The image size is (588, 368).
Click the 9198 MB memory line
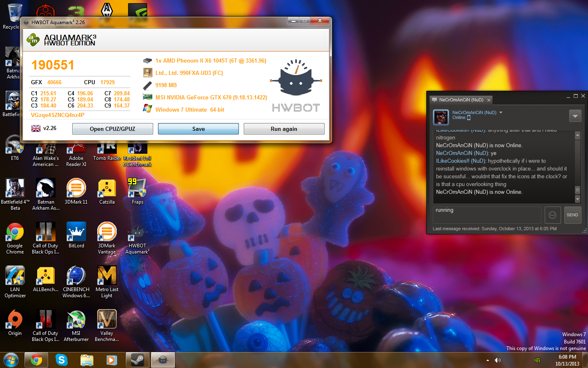click(x=166, y=85)
